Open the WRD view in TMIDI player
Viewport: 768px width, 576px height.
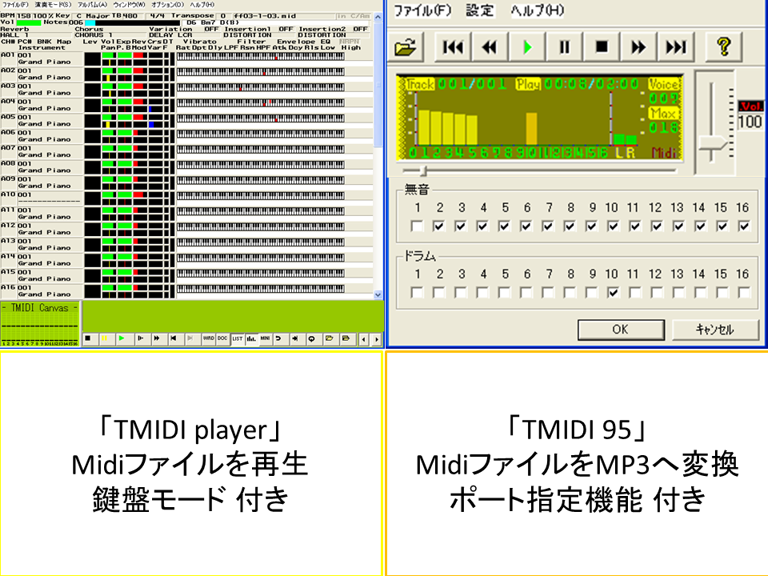coord(209,338)
